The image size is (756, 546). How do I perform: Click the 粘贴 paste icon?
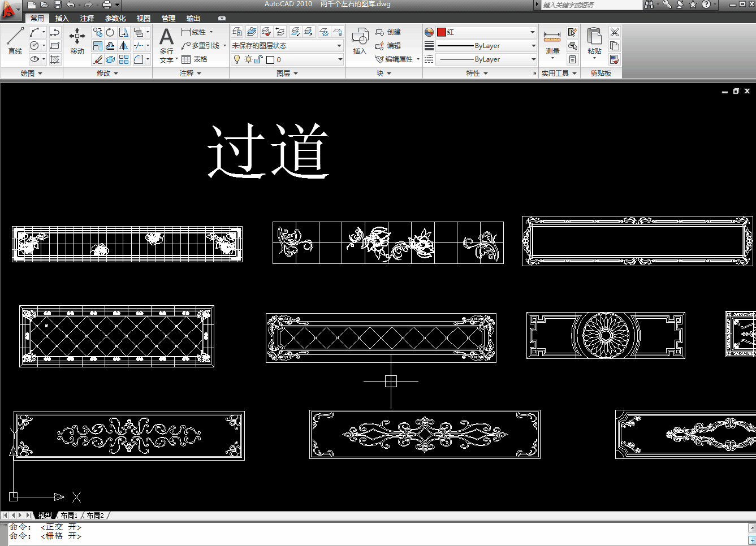pyautogui.click(x=594, y=43)
